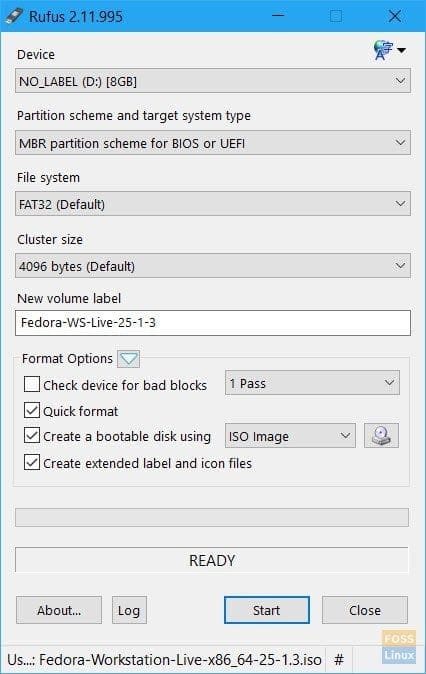Image resolution: width=426 pixels, height=674 pixels.
Task: Click the disc drive icon to select ISO
Action: 381,436
